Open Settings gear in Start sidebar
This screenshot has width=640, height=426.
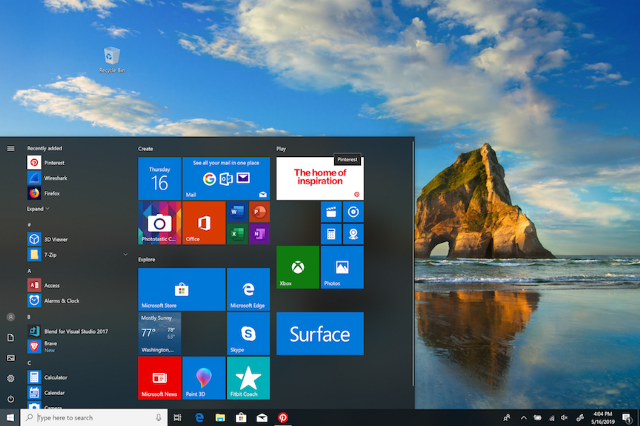11,378
